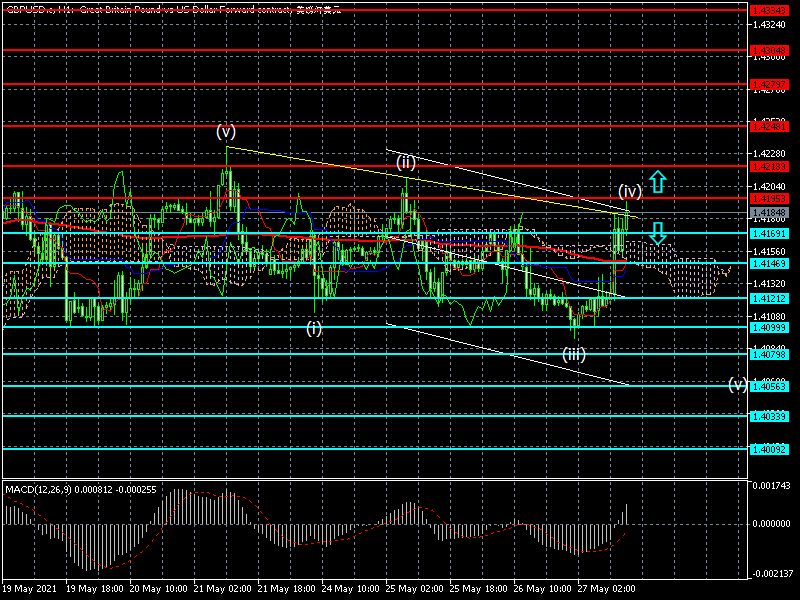Select the (iii) wave label
This screenshot has width=800, height=600.
pyautogui.click(x=573, y=354)
